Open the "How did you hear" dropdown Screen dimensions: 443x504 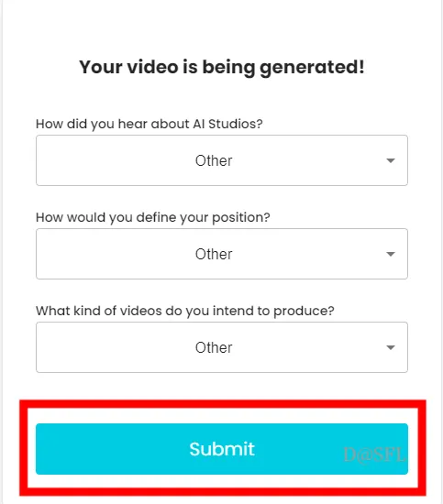[222, 160]
